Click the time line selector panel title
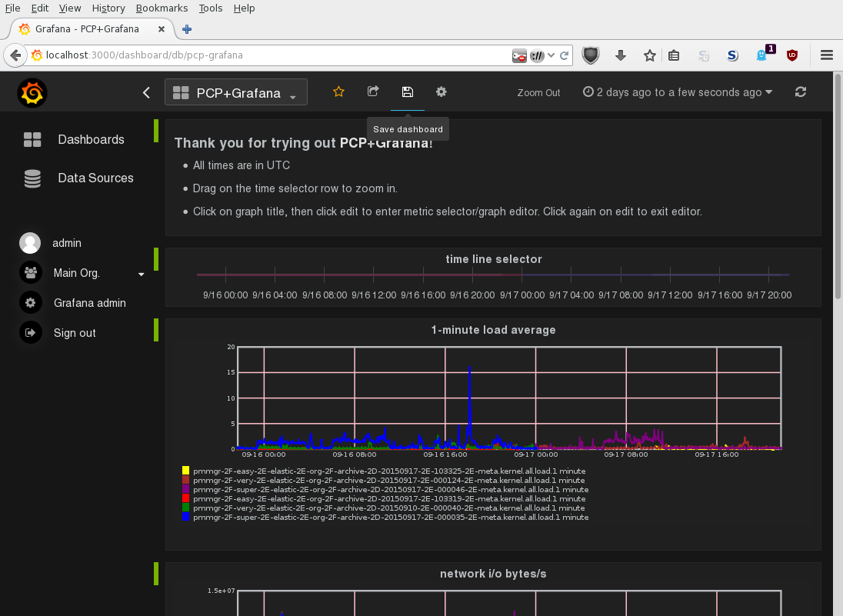This screenshot has width=843, height=616. 494,259
